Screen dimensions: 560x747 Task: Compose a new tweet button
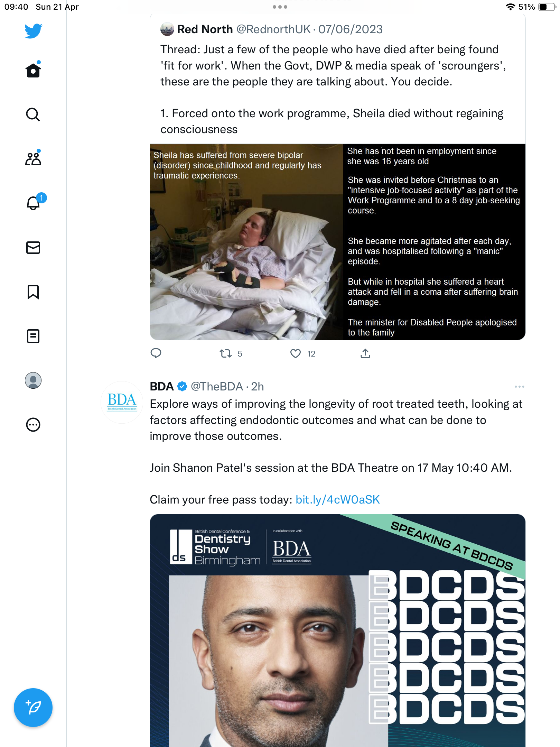click(x=33, y=708)
